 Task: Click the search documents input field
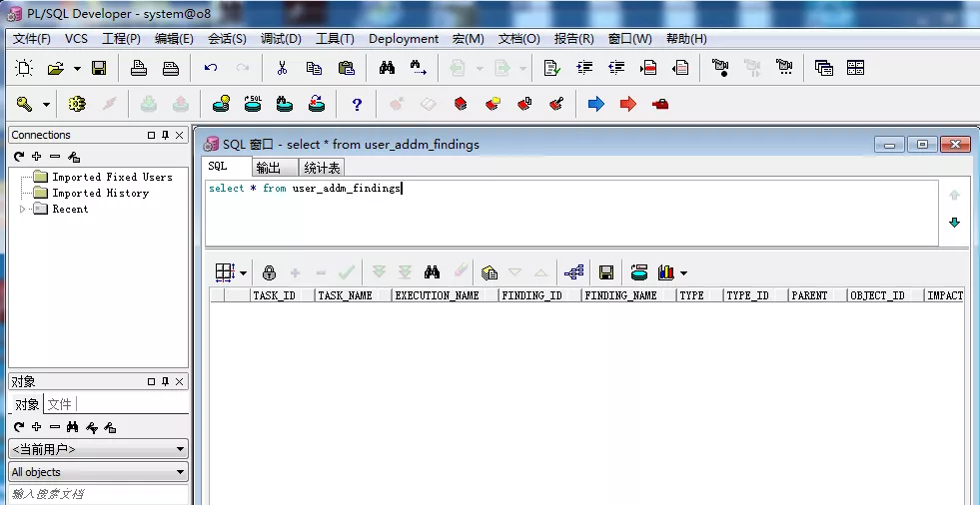coord(98,494)
